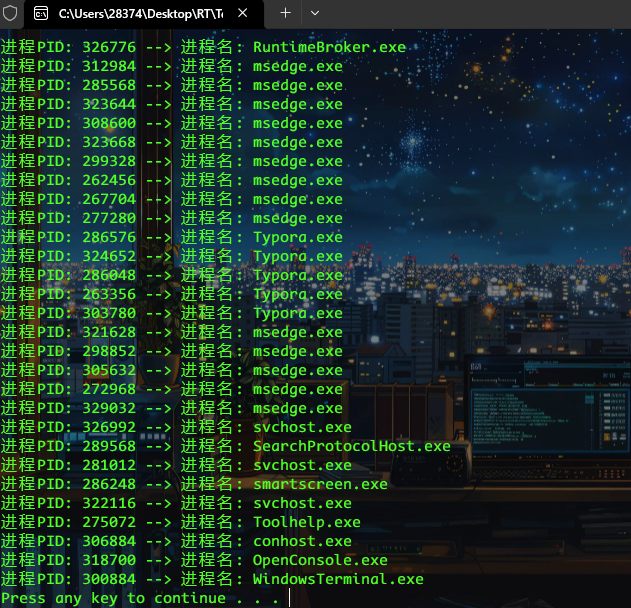Click PID 275072 value
The height and width of the screenshot is (608, 631).
(x=109, y=522)
